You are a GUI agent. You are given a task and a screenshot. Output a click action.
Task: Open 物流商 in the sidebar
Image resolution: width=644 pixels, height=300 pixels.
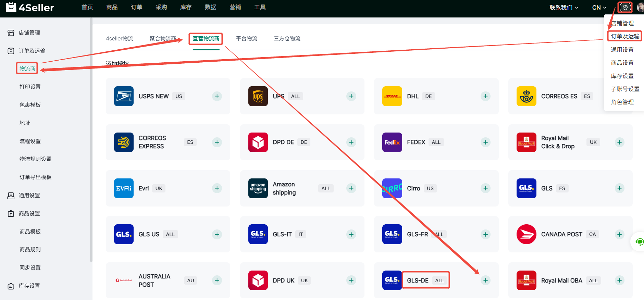pyautogui.click(x=27, y=68)
